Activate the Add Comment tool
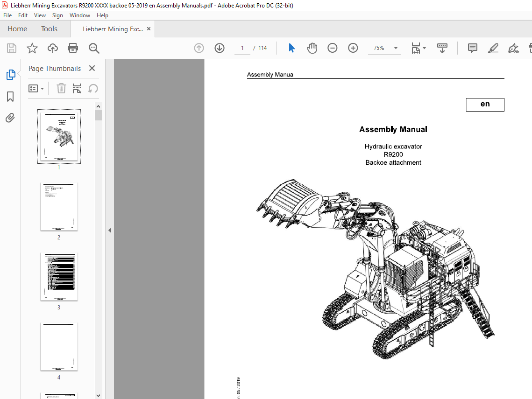The image size is (532, 399). (472, 48)
